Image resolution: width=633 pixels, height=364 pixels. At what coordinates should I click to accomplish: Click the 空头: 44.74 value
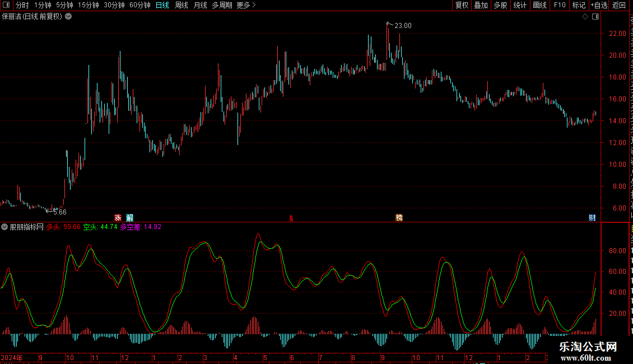pyautogui.click(x=100, y=227)
